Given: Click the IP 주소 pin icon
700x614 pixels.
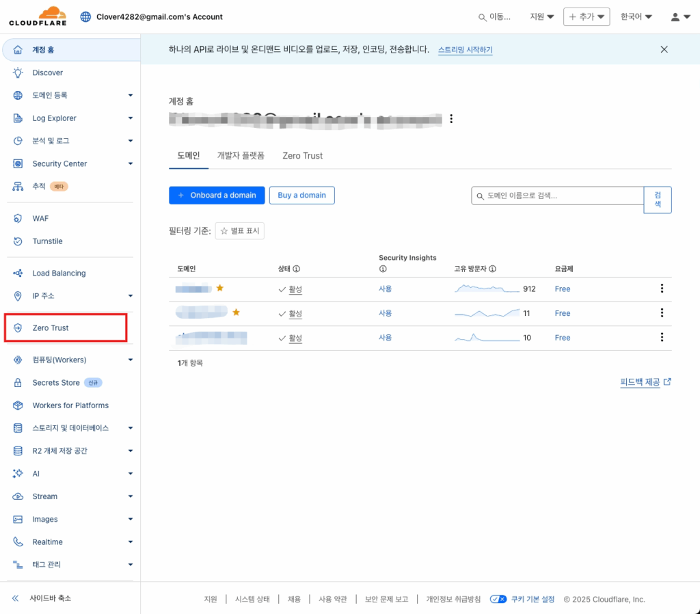Looking at the screenshot, I should click(18, 295).
